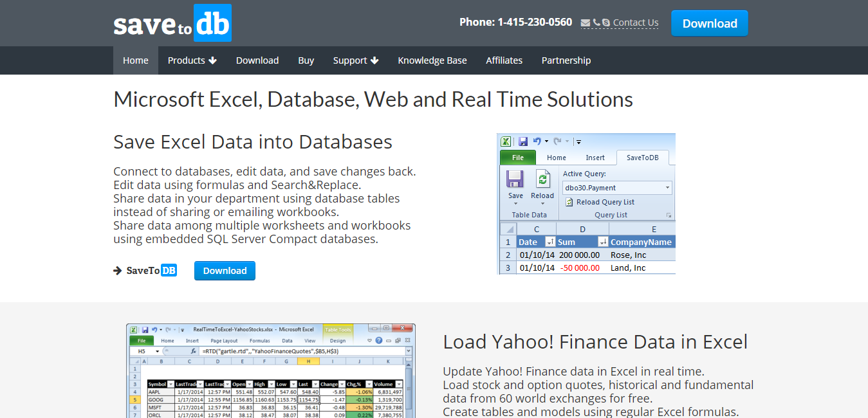The width and height of the screenshot is (868, 418).
Task: Go to the Home nav item
Action: 136,60
